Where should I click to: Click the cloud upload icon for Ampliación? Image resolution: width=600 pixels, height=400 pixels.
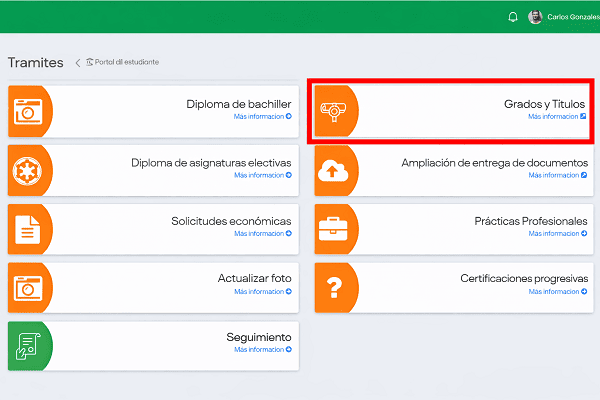333,169
